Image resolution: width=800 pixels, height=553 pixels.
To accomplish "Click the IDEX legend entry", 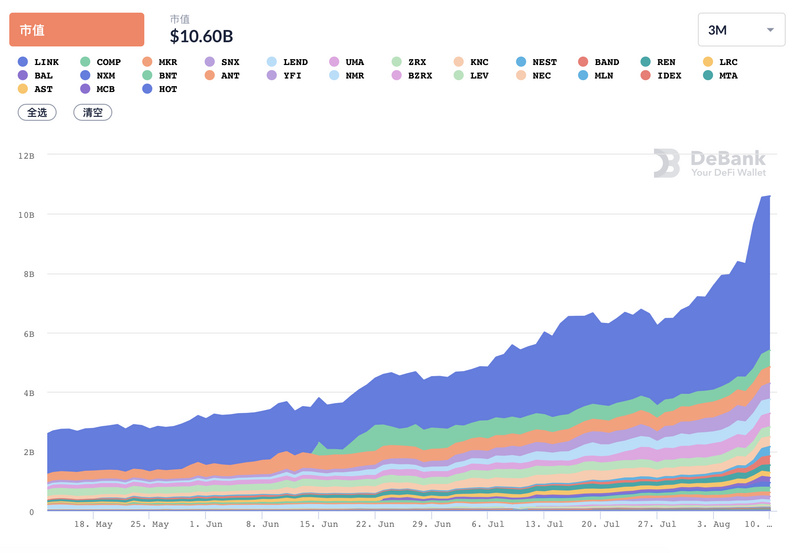I will pos(661,76).
